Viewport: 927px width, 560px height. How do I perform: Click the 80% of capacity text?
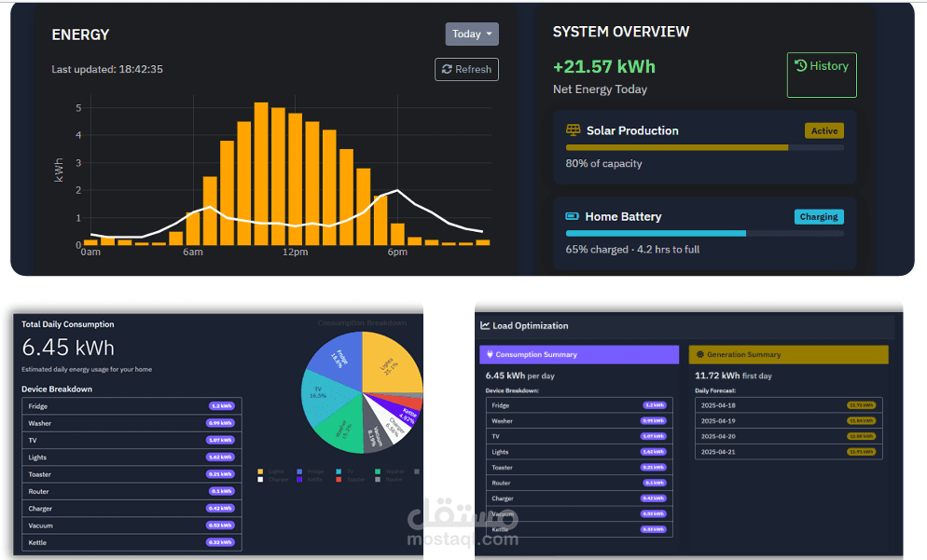(x=603, y=164)
